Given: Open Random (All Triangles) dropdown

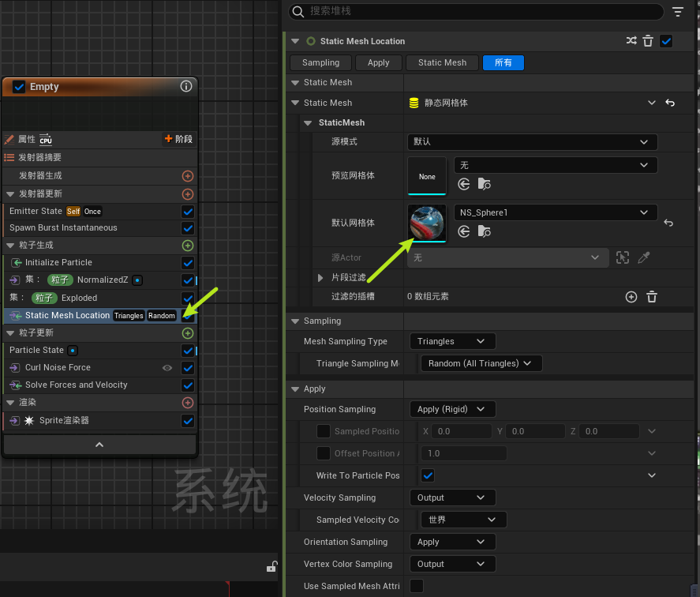Looking at the screenshot, I should coord(481,363).
